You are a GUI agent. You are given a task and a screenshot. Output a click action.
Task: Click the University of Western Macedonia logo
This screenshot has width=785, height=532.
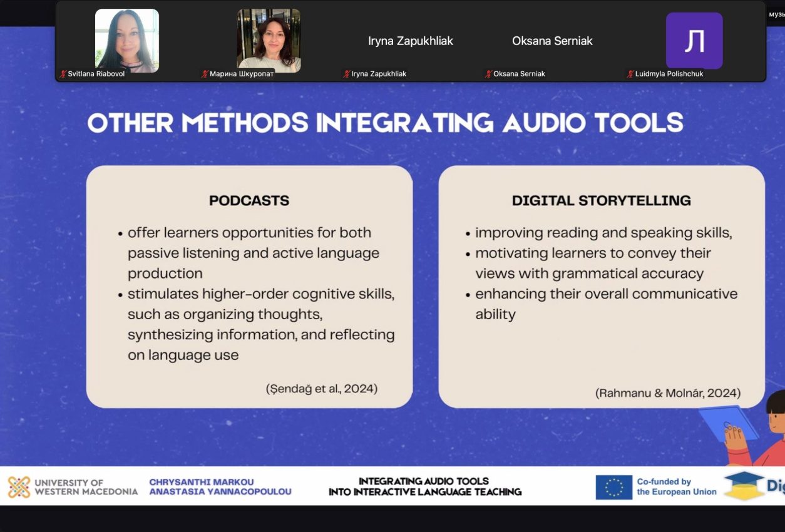pos(19,487)
